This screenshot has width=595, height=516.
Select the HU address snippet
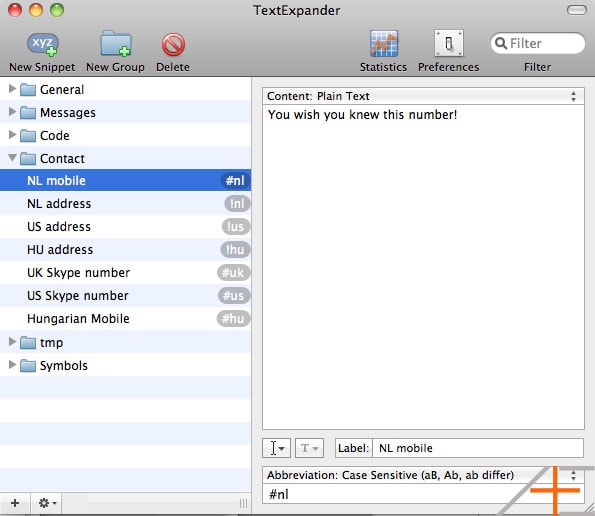125,250
